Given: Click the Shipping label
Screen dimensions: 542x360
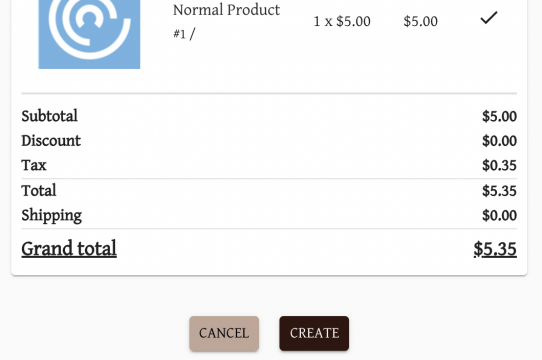Looking at the screenshot, I should [52, 216].
